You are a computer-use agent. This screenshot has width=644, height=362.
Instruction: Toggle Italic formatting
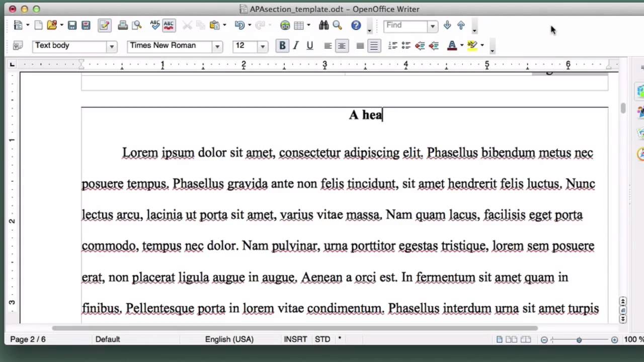coord(296,46)
